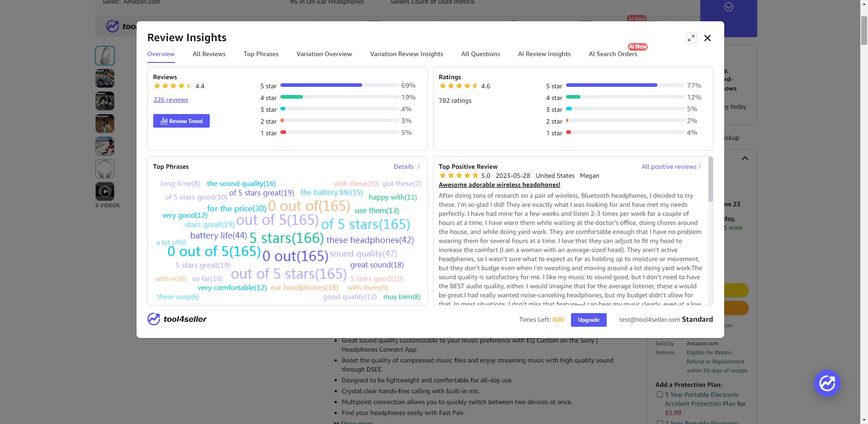Screen dimensions: 868x424
Task: Tick the 3 Year Protection Plan checkbox
Action: tap(660, 395)
